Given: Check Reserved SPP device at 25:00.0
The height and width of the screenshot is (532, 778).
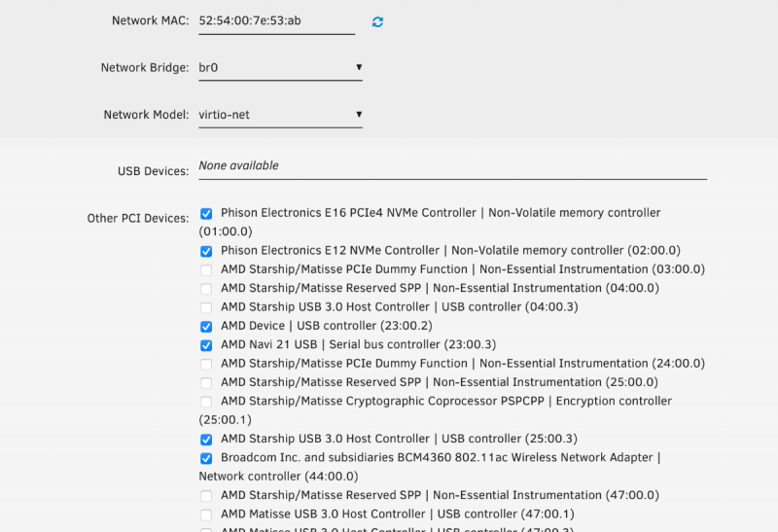Looking at the screenshot, I should (206, 383).
